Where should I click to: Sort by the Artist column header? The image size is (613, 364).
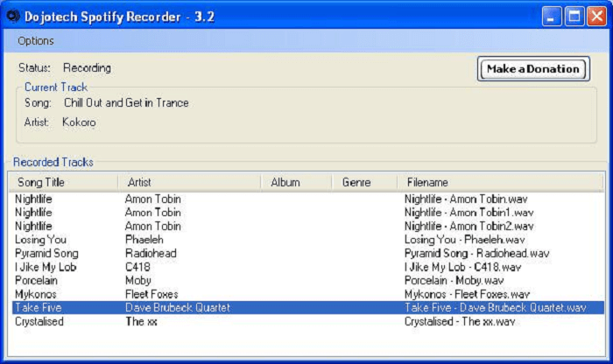pos(189,182)
